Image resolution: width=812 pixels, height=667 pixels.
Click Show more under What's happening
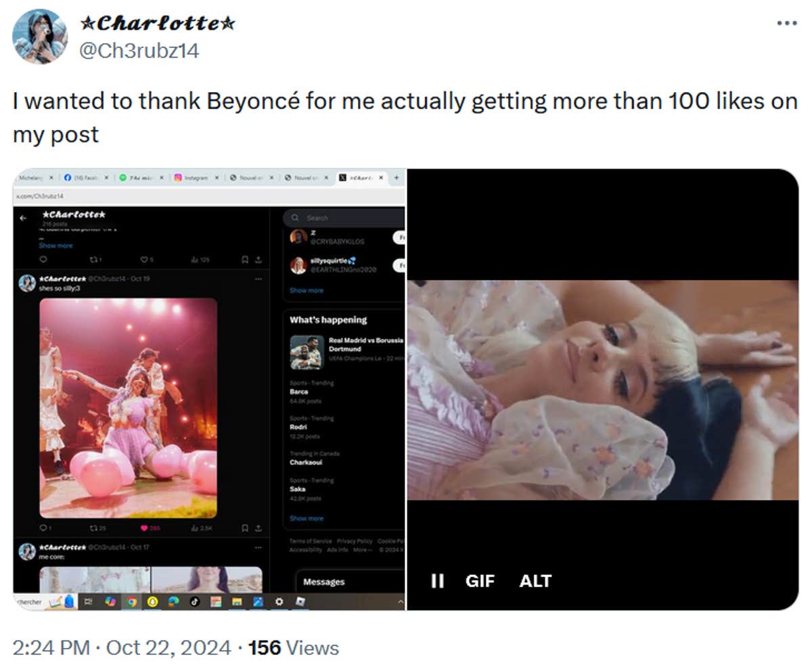[x=307, y=518]
